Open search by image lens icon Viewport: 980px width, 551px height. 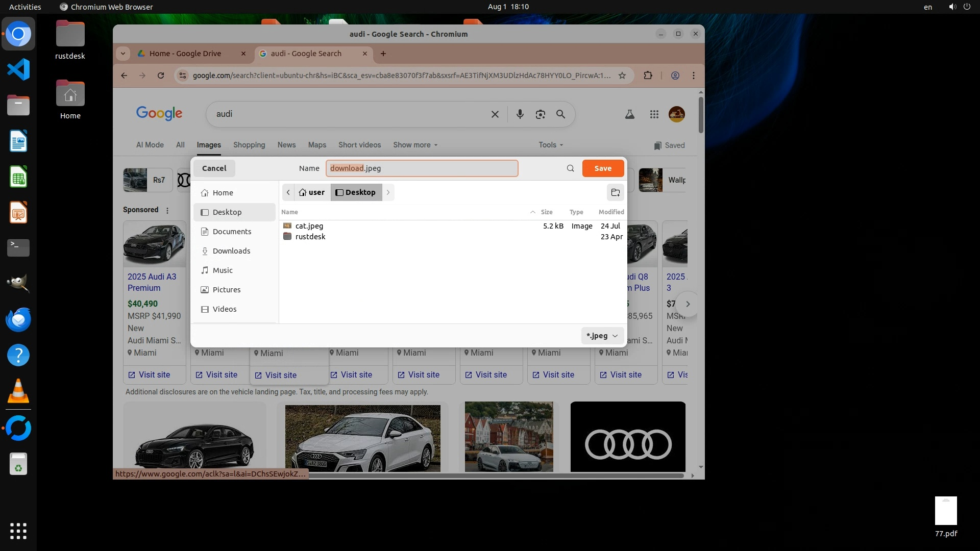tap(540, 114)
